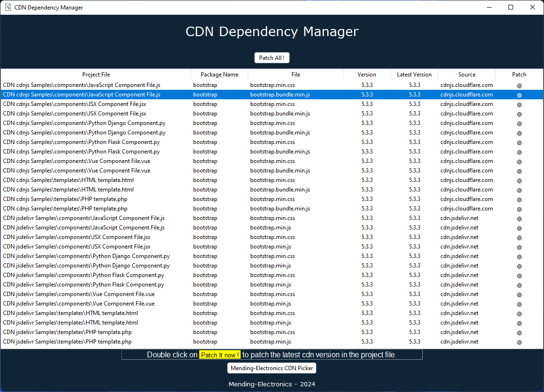Patch icon for jsdelivr HTML template bootstrap.min.js row
This screenshot has width=544, height=392.
click(x=519, y=323)
